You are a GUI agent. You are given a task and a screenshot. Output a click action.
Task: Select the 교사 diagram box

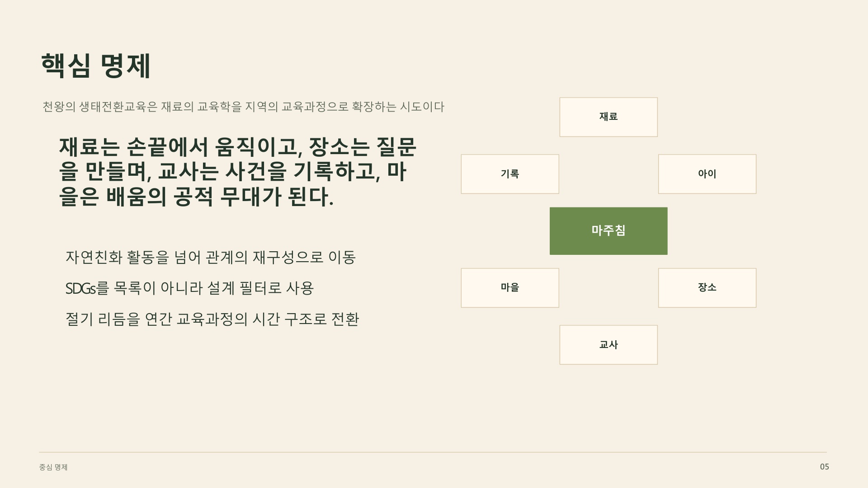pos(609,345)
